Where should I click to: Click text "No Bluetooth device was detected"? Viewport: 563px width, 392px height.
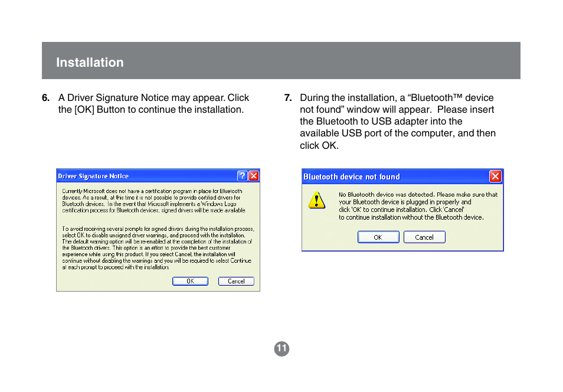(386, 194)
